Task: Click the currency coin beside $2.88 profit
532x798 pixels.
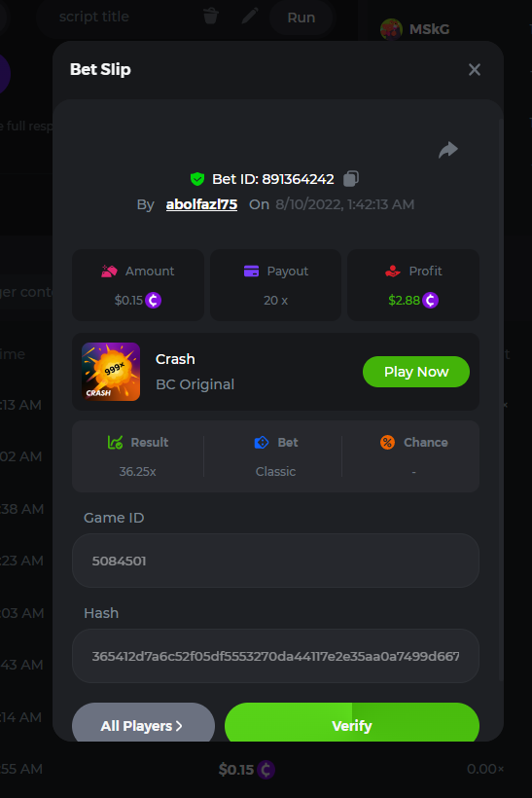Action: 430,301
